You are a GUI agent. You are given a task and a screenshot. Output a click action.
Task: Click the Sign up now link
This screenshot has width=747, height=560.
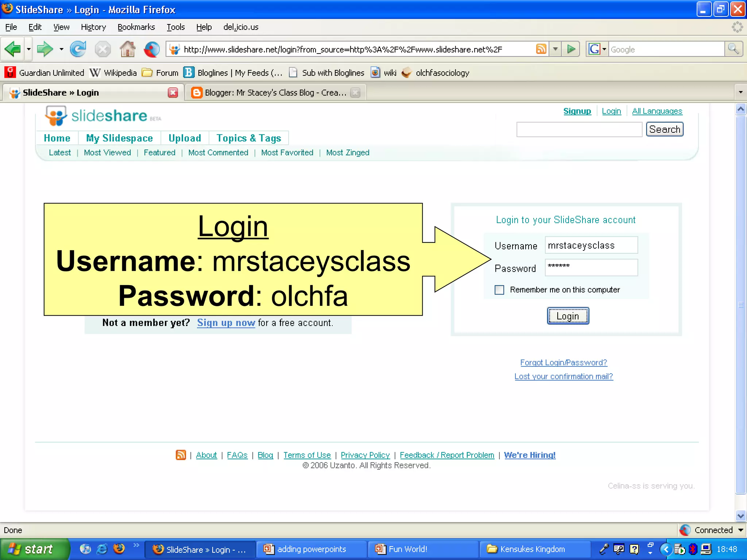pos(226,323)
